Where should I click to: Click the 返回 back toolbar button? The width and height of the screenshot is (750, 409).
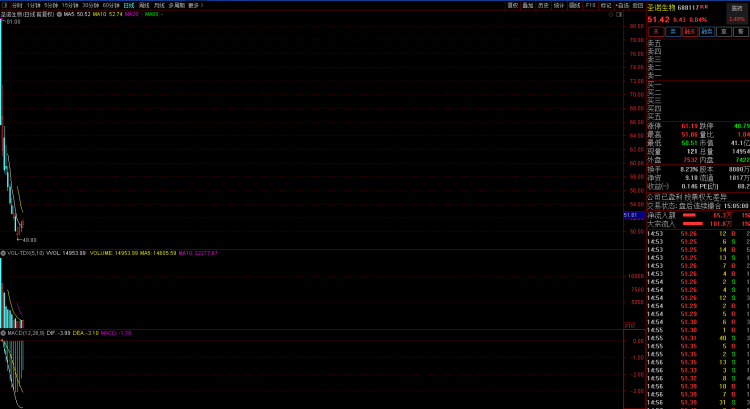pos(638,5)
